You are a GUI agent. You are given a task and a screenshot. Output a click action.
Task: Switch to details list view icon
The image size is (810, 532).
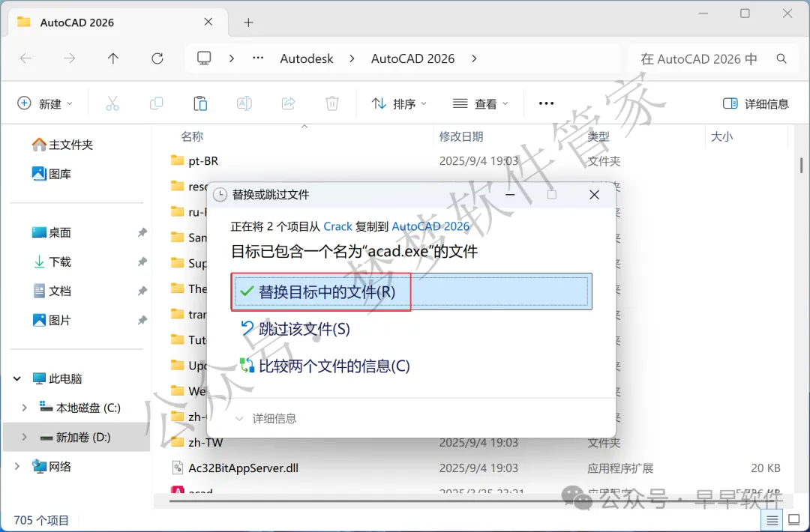(x=772, y=520)
